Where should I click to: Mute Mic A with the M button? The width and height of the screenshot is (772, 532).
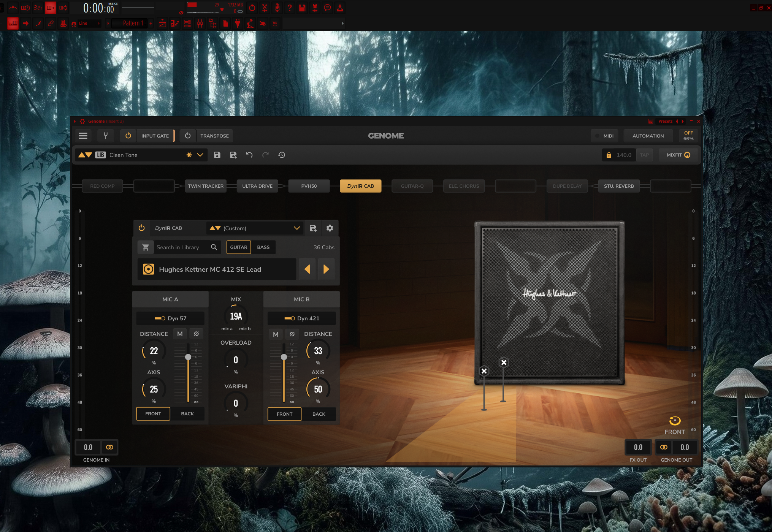pos(180,334)
